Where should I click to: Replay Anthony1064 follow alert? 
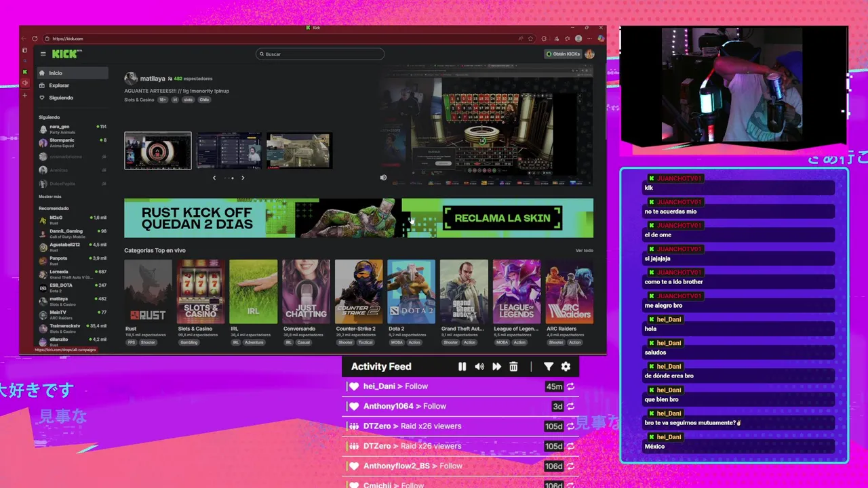pos(571,407)
